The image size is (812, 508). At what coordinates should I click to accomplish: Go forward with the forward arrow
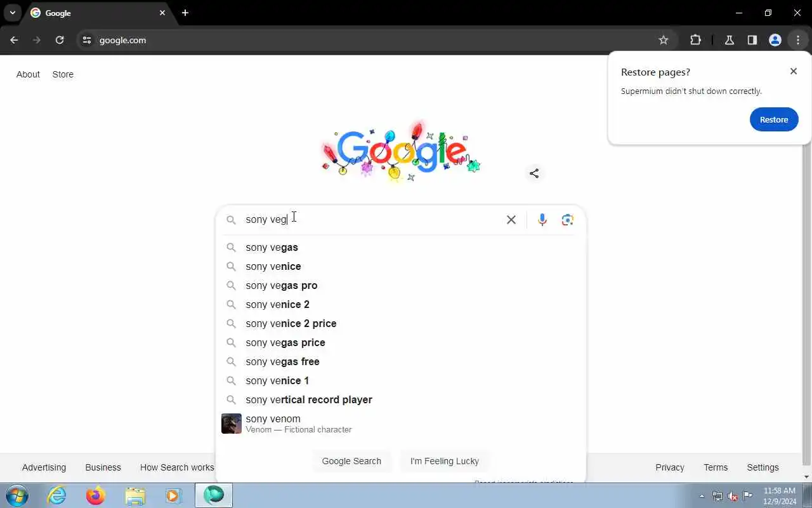pos(37,40)
